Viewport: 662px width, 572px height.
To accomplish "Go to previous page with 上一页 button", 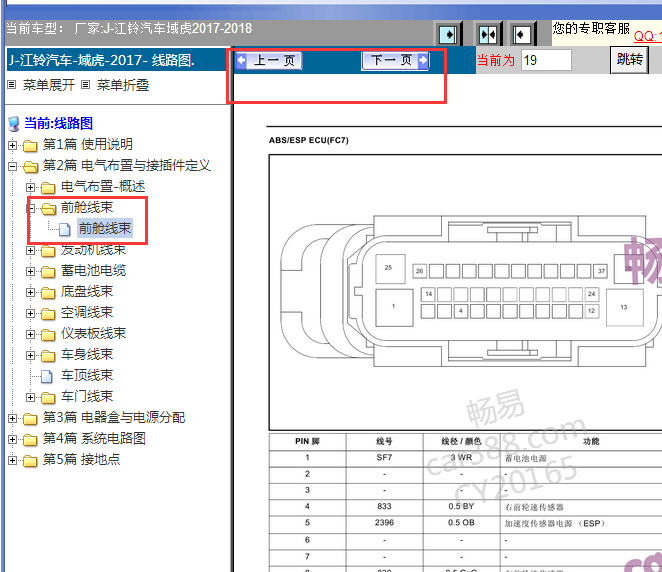I will (269, 61).
